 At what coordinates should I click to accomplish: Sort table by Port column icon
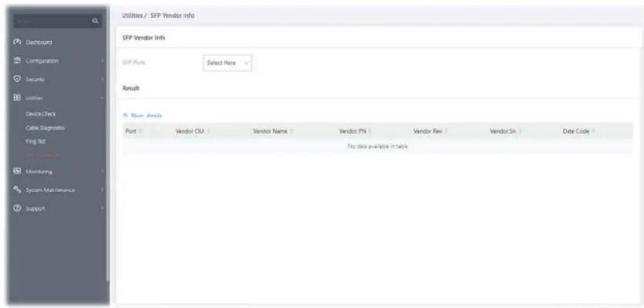click(140, 131)
